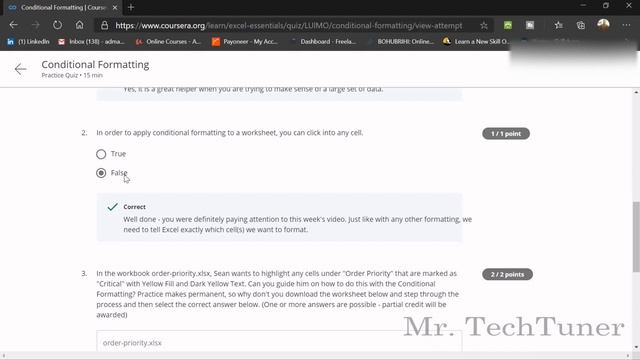
Task: Click the horizontal scrollbar left arrow
Action: [4, 356]
